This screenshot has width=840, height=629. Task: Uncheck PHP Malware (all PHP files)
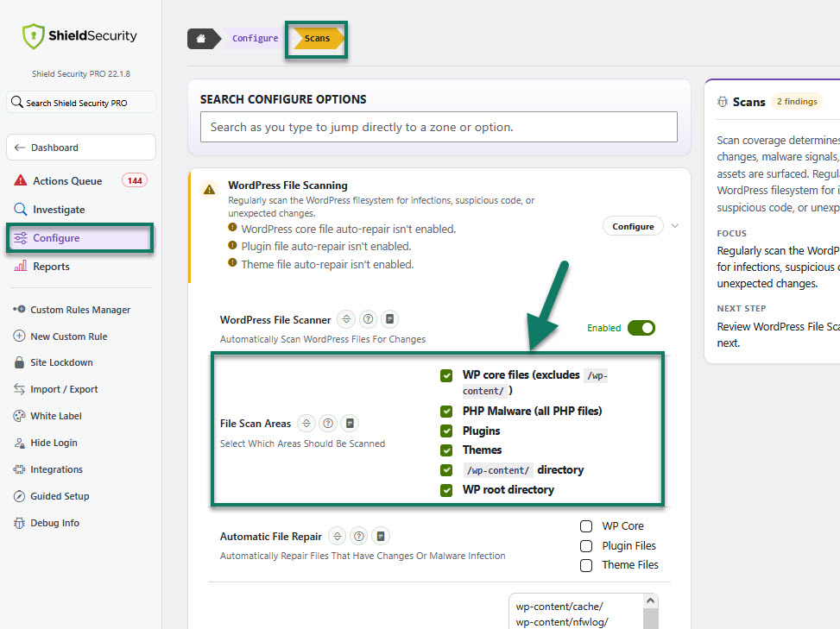coord(446,411)
